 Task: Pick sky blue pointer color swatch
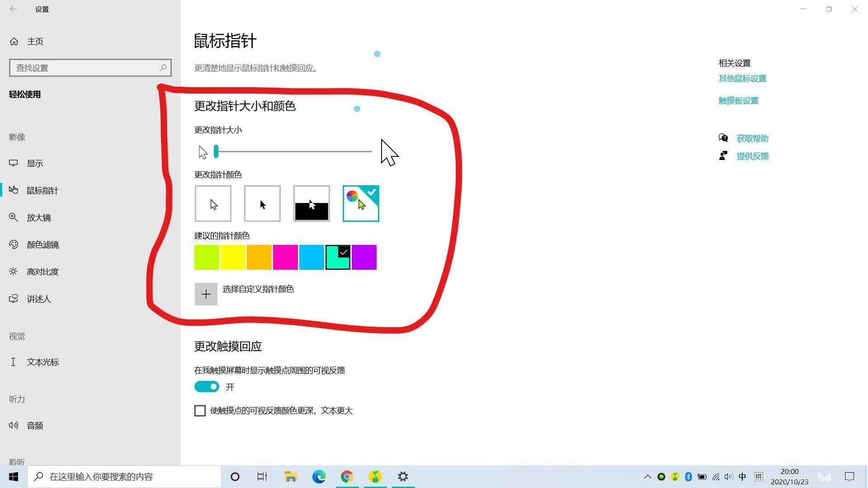[x=311, y=257]
